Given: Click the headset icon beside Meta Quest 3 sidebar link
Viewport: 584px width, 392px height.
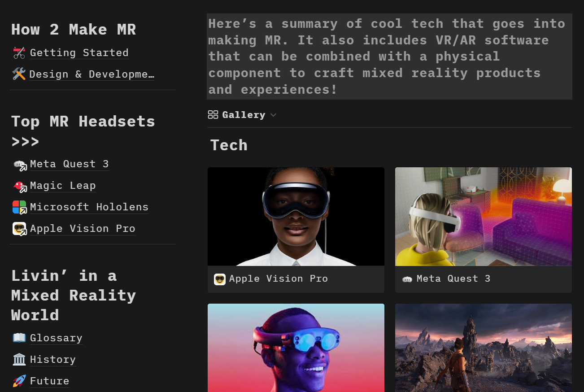Looking at the screenshot, I should point(19,164).
